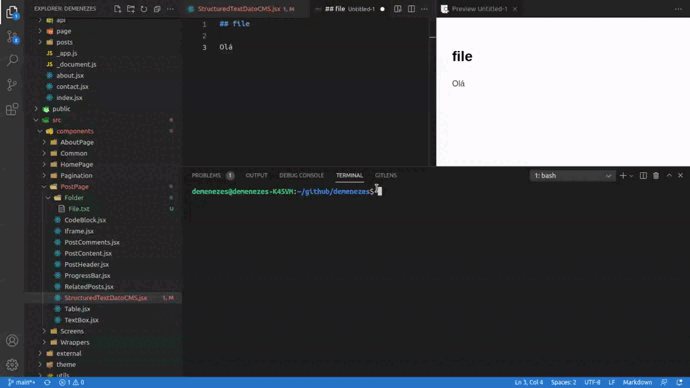Switch to the Output panel tab

click(x=257, y=176)
